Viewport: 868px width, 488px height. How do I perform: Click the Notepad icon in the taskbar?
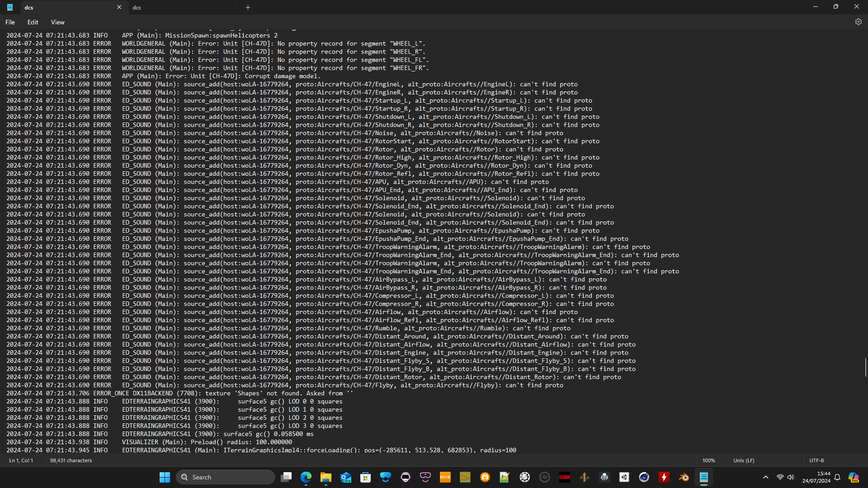click(704, 477)
